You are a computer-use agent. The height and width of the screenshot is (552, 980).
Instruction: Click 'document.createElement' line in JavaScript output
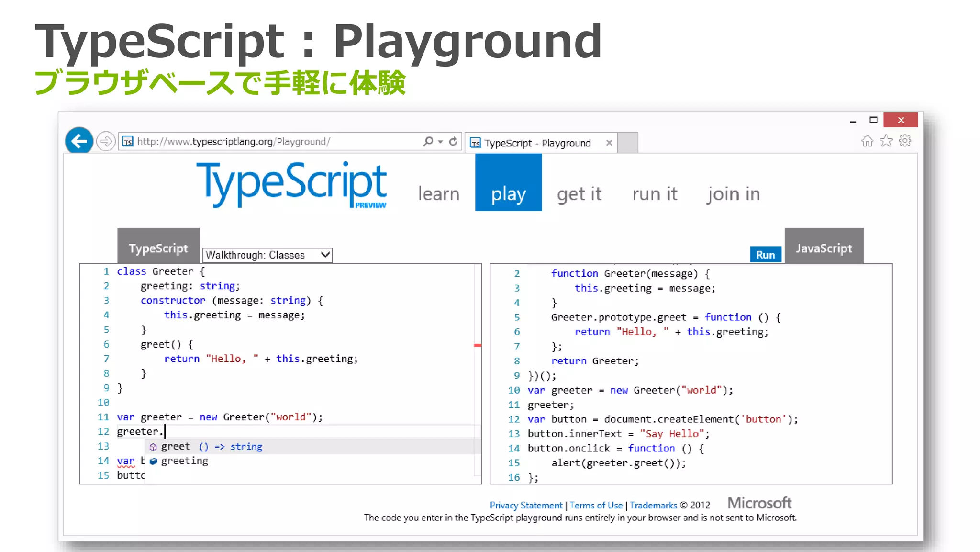coord(663,419)
